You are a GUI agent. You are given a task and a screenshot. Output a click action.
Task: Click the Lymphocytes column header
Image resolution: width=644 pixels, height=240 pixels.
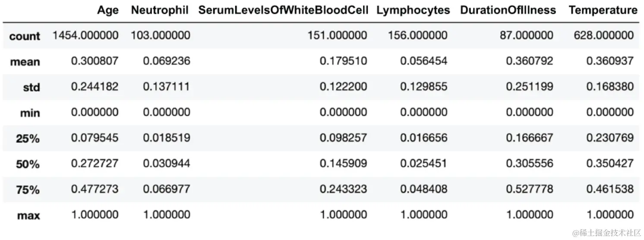coord(413,10)
